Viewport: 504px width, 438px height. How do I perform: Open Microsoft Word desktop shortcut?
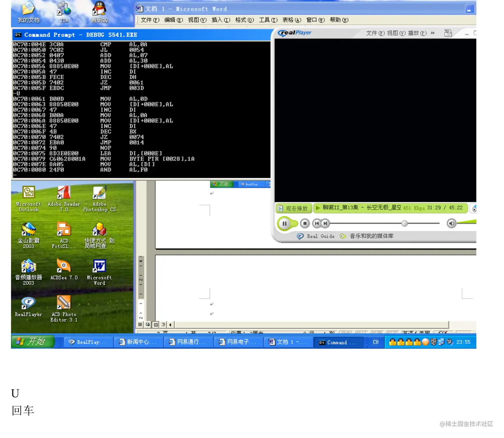tap(99, 272)
